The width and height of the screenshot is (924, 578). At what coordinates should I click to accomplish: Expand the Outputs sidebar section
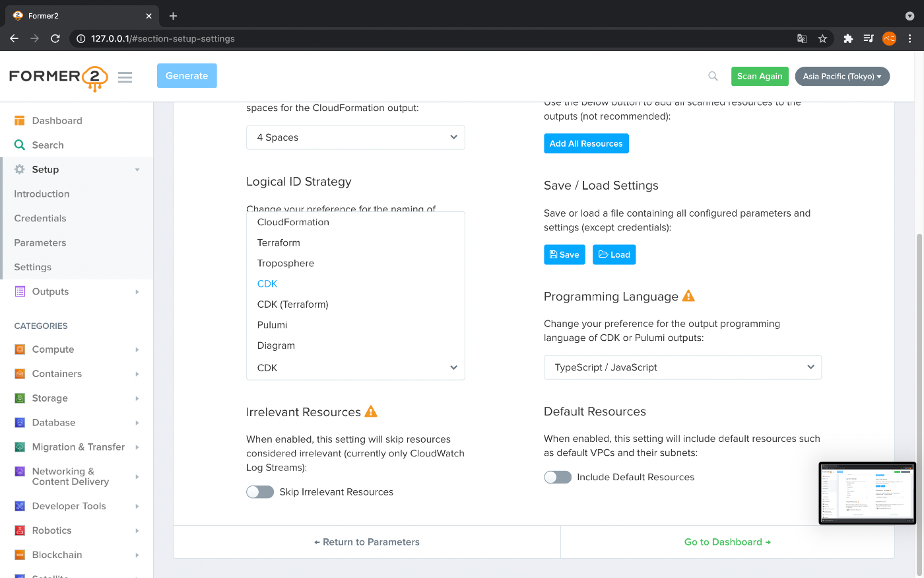(137, 291)
